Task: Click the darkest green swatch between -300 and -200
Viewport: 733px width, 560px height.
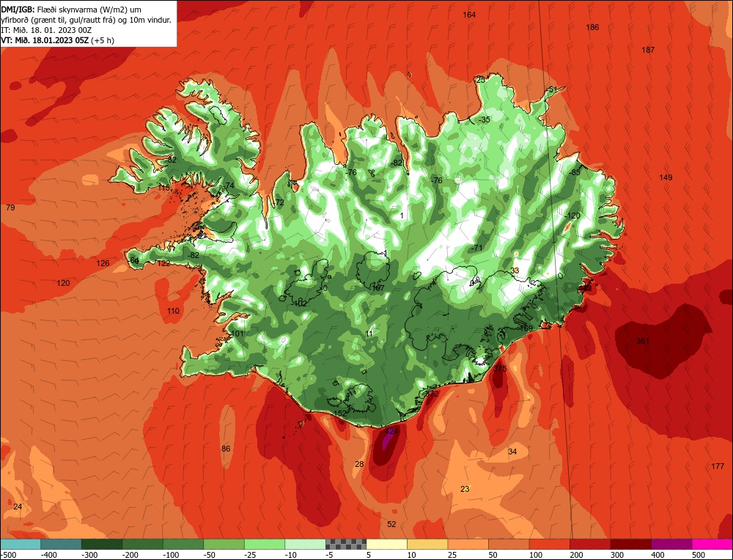Action: click(x=102, y=544)
